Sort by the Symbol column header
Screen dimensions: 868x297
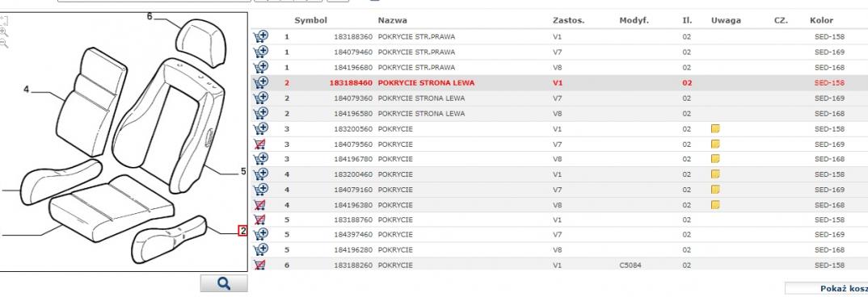pyautogui.click(x=310, y=20)
